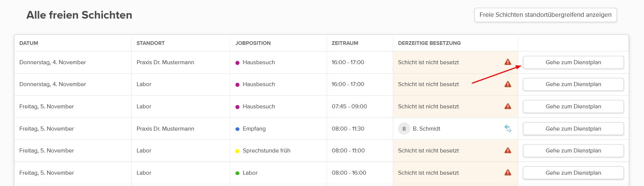This screenshot has height=186, width=644.
Task: Click warning icon in Praxis Dr. Mustermann Hausbesuch row
Action: pos(508,62)
